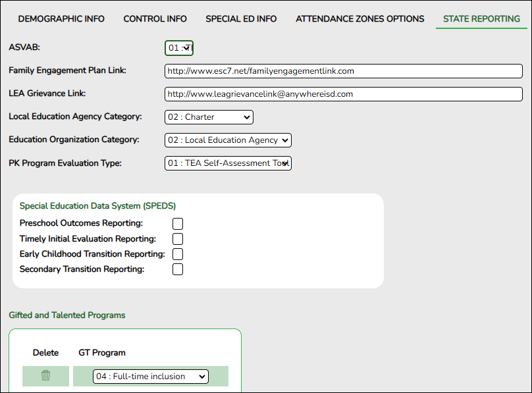Open the GT Program dropdown
The height and width of the screenshot is (393, 532).
pyautogui.click(x=151, y=377)
